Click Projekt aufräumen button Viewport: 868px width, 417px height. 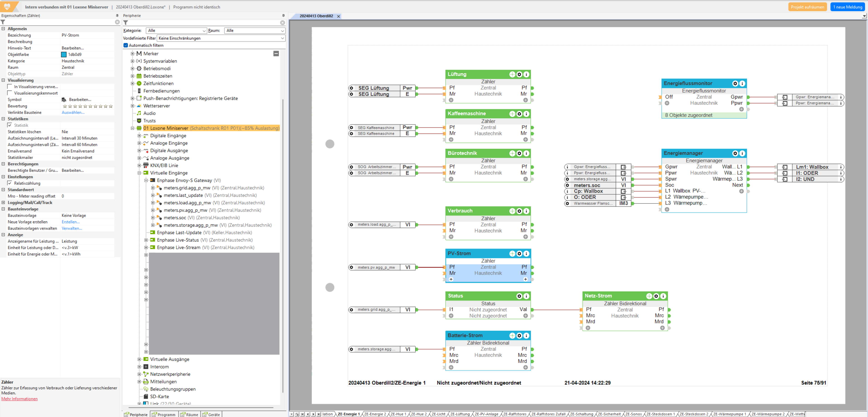tap(807, 7)
